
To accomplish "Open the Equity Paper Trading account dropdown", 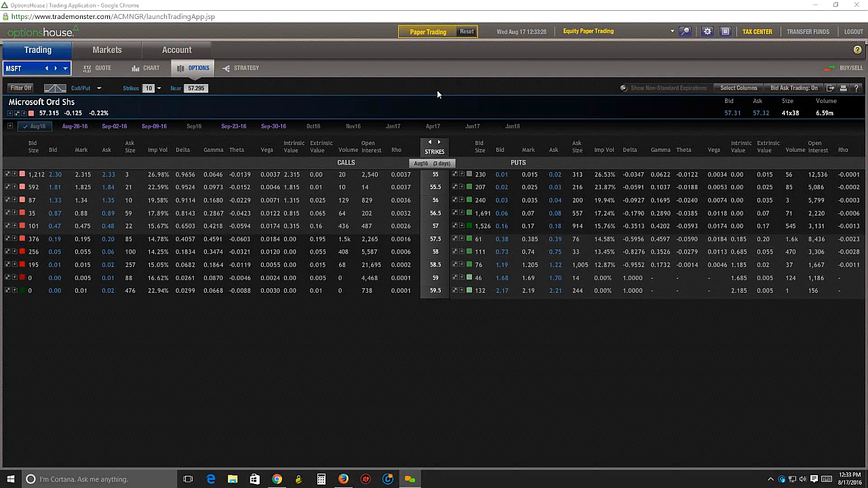I will (672, 31).
